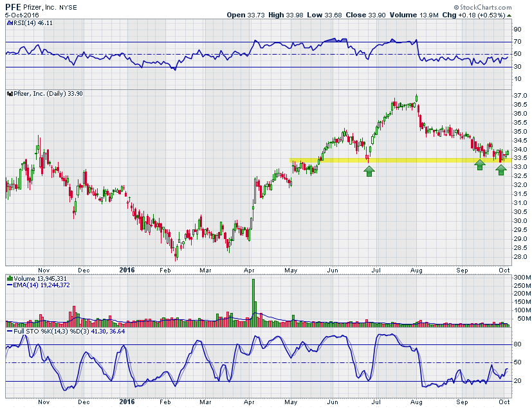532x408 pixels.
Task: Click the green arrow under the late-June low
Action: point(369,170)
